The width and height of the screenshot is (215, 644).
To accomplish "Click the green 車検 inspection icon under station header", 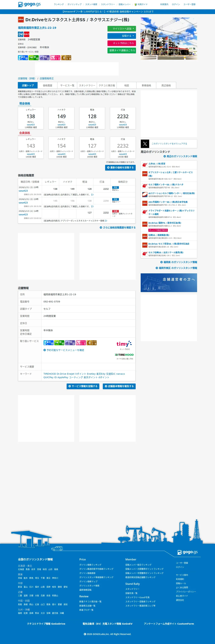I will (x=33, y=58).
